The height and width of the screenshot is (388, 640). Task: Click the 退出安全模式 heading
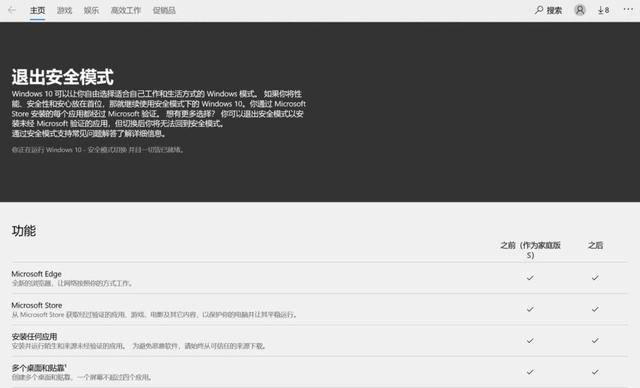point(62,77)
